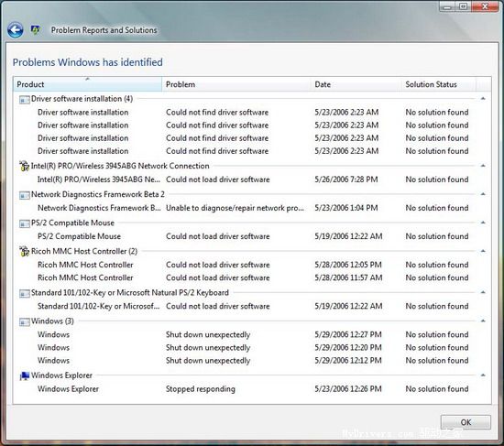Image resolution: width=504 pixels, height=446 pixels.
Task: Collapse the Windows (3) group arrow
Action: tap(483, 321)
